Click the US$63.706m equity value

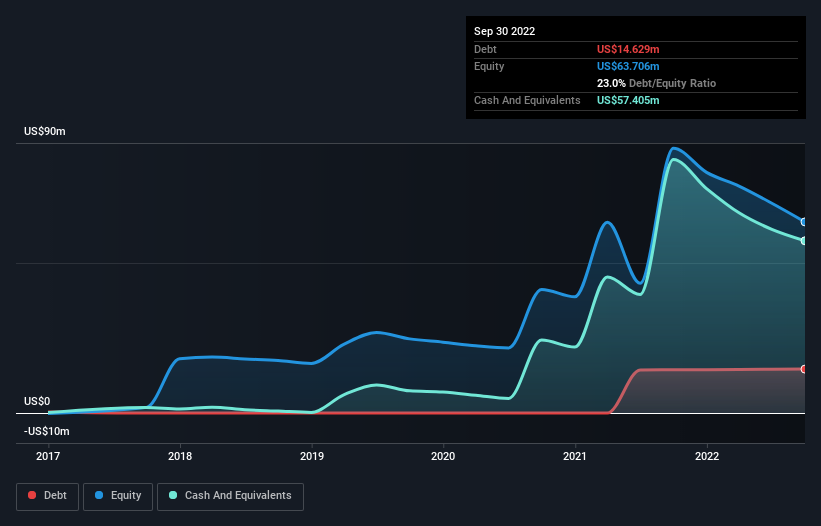click(628, 66)
